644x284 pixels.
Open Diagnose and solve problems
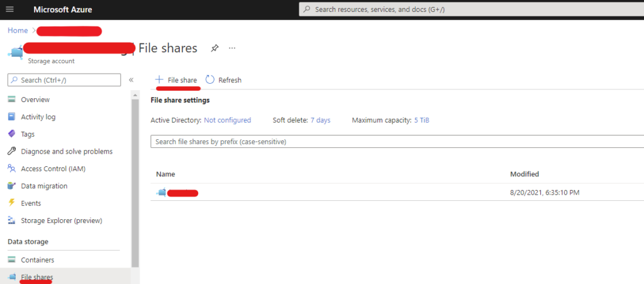click(67, 151)
